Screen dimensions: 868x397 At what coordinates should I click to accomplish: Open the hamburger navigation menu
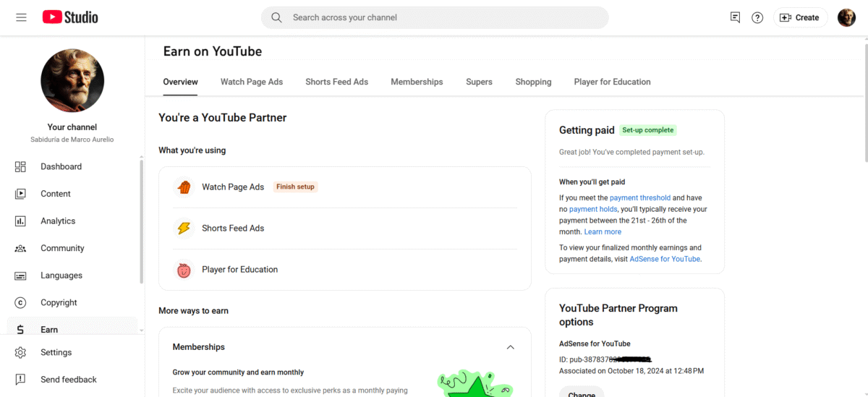(x=21, y=17)
